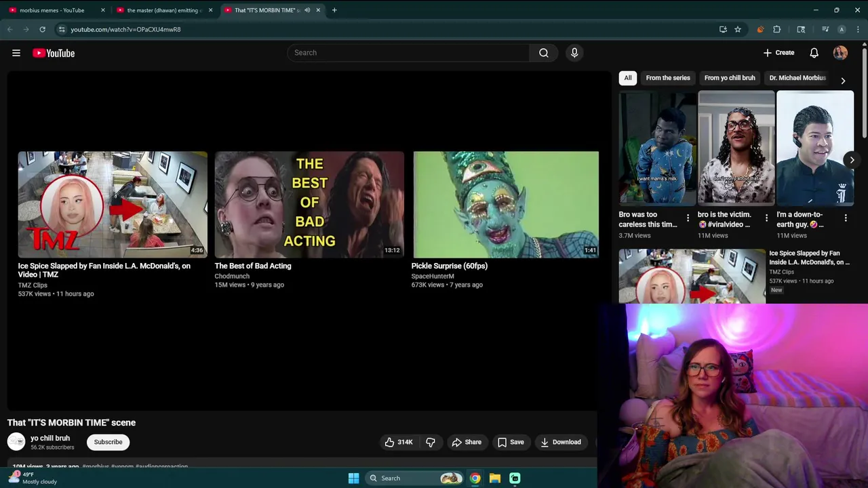Go back in browser history

10,30
